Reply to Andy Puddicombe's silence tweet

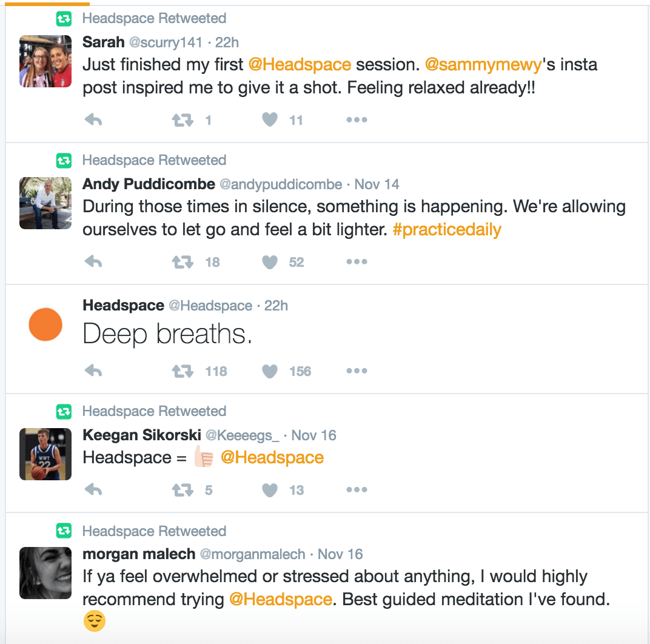93,262
